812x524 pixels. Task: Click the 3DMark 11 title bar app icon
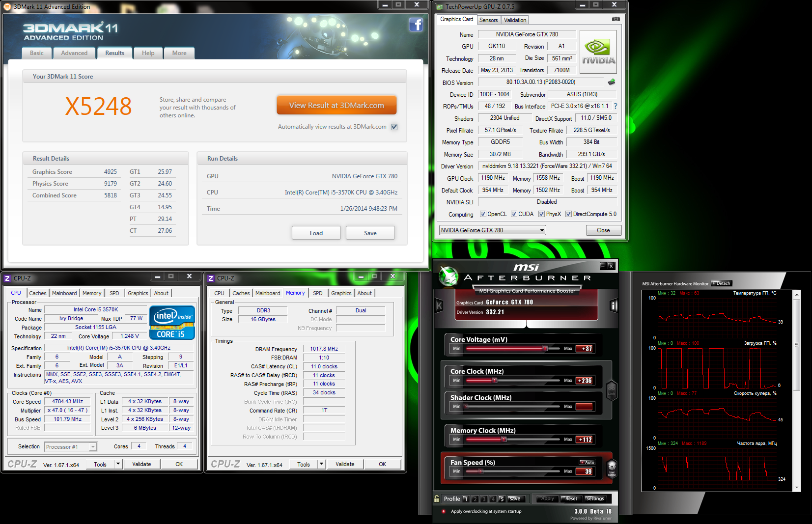coord(7,6)
